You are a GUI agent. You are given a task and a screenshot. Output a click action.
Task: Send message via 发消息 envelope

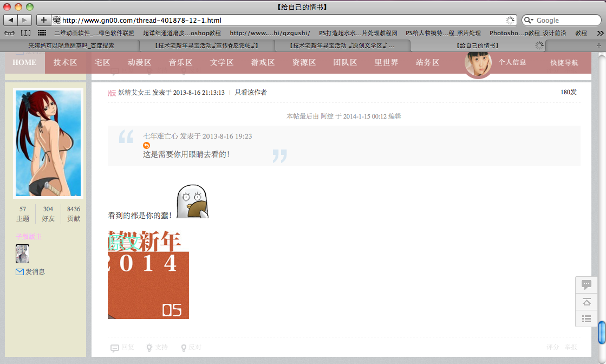(x=31, y=272)
